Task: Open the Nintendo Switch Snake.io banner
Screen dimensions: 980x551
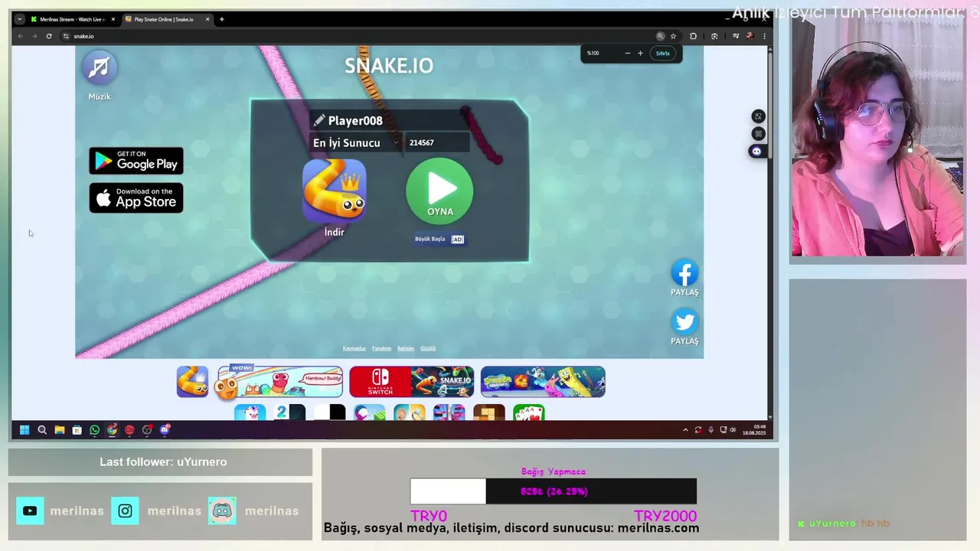Action: [412, 382]
